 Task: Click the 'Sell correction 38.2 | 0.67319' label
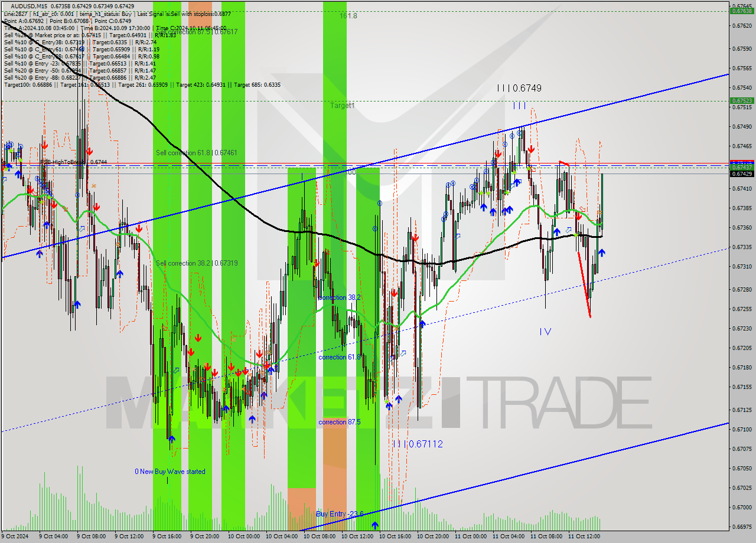[197, 263]
